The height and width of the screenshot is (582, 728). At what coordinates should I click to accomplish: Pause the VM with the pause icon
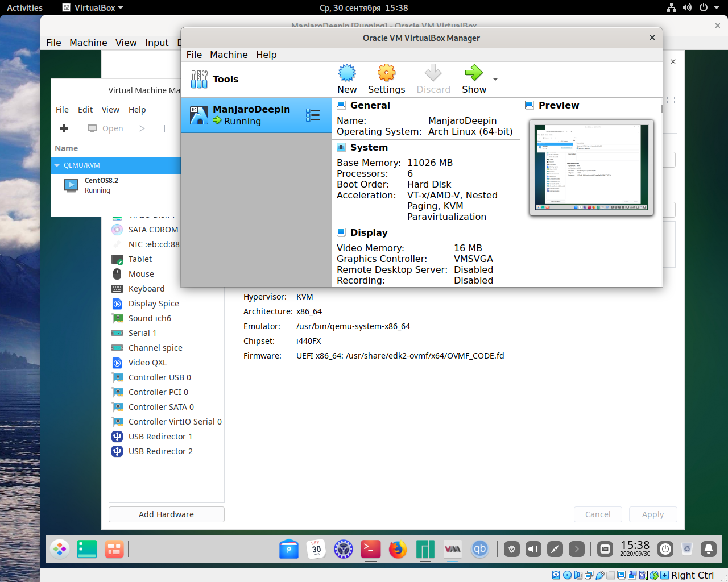click(162, 128)
